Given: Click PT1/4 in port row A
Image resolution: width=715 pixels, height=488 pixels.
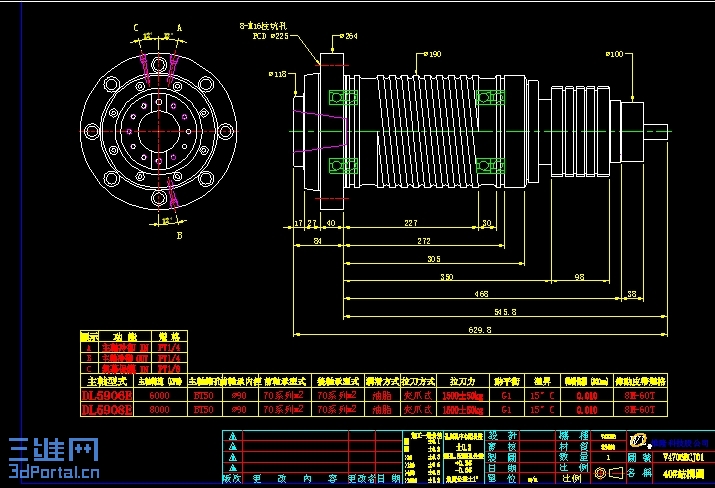Looking at the screenshot, I should pos(169,348).
